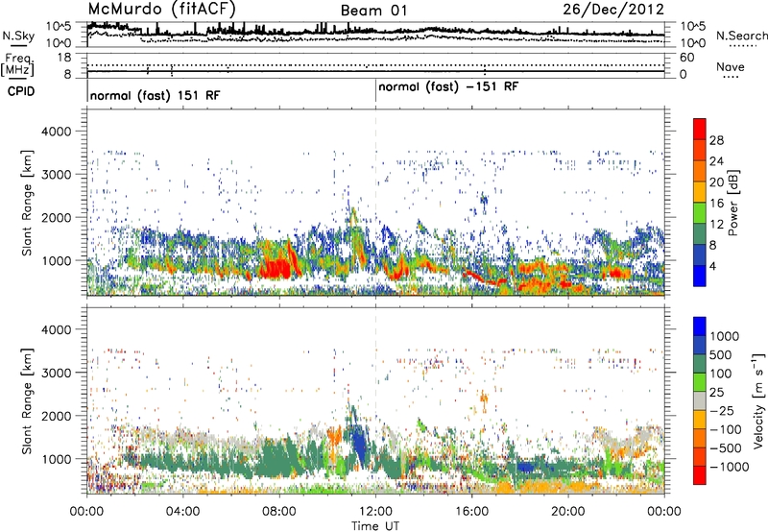The width and height of the screenshot is (768, 532).
Task: Click the 28 label on power colorbar
Action: (x=716, y=140)
